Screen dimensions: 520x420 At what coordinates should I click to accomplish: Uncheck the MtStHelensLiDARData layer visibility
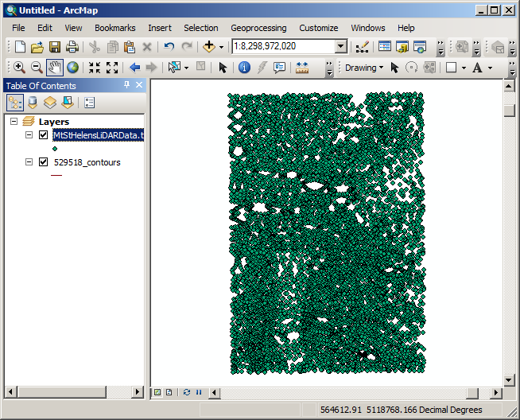click(x=44, y=135)
